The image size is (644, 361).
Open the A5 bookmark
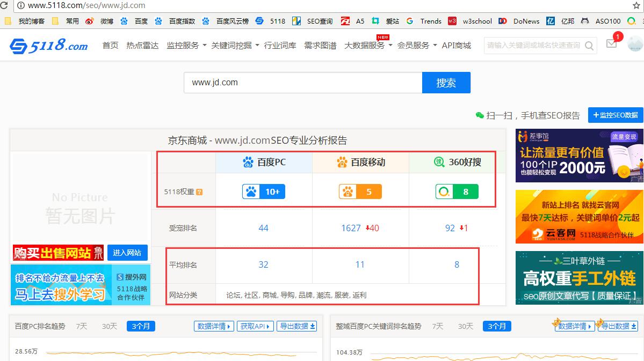pos(353,21)
